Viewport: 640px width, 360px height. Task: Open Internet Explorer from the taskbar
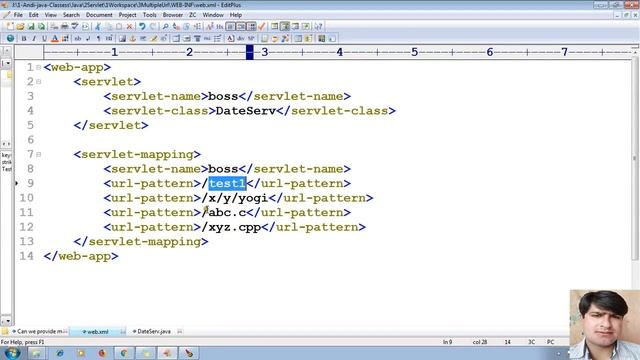(60, 353)
